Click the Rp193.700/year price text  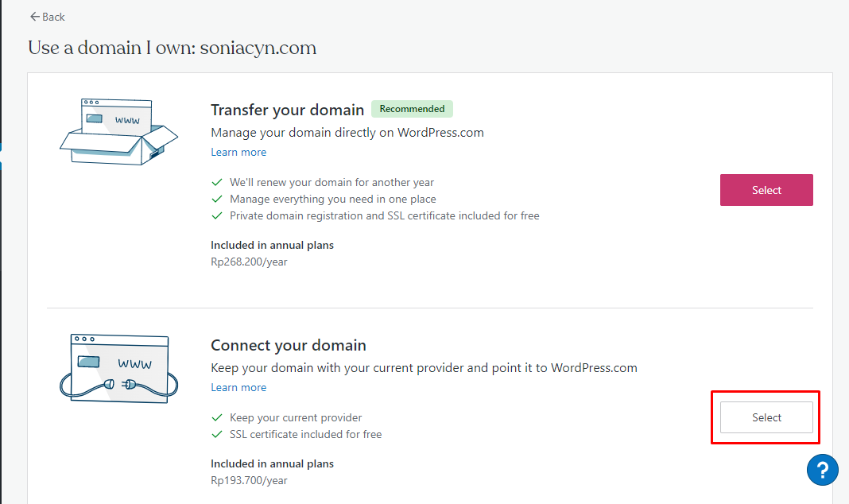point(249,481)
